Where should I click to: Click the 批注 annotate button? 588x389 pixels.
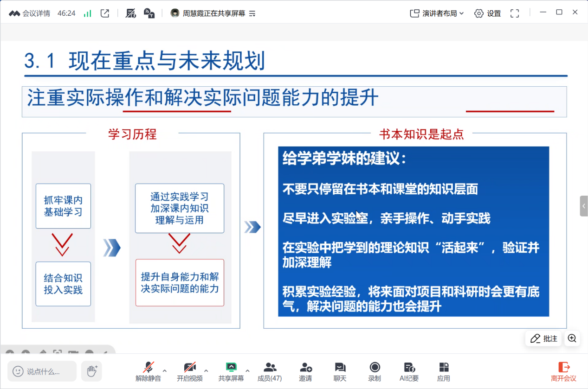click(544, 338)
